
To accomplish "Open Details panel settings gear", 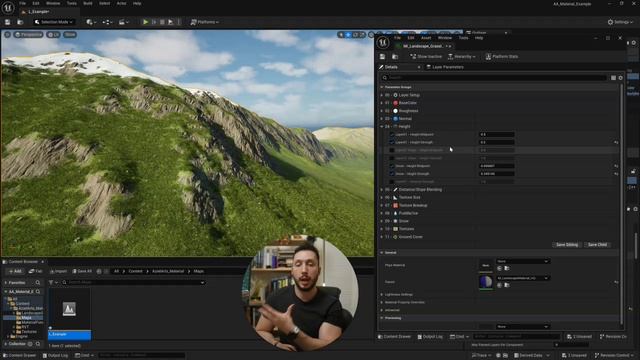I will (x=620, y=78).
